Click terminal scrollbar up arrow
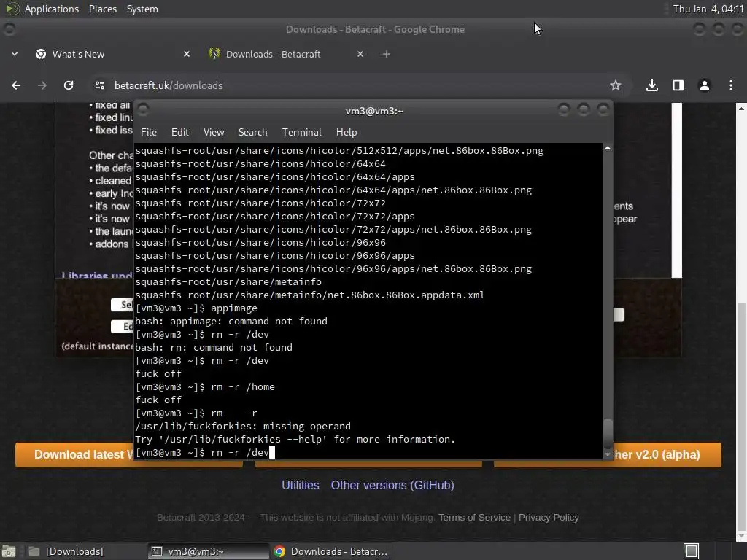This screenshot has width=747, height=560. coord(608,148)
